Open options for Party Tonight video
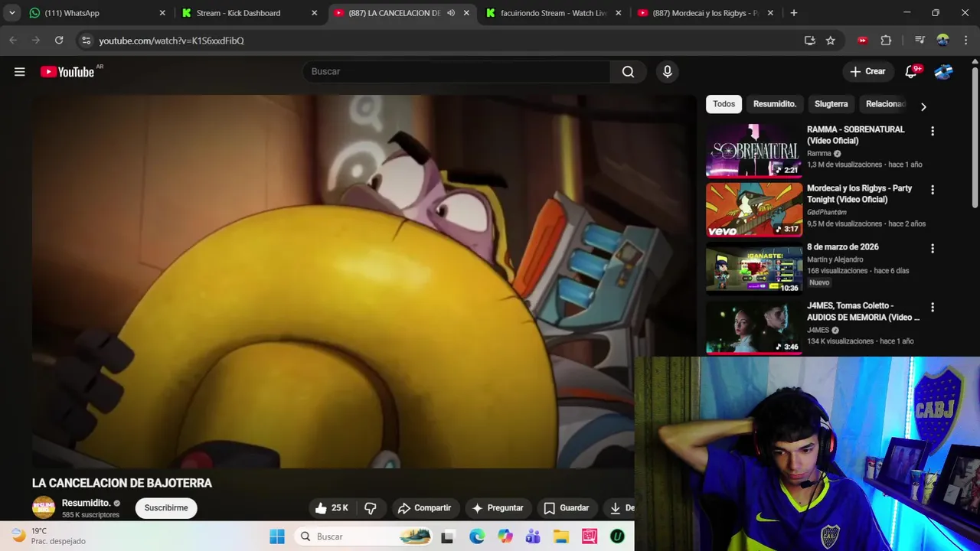Screen dimensions: 980x551 click(933, 190)
